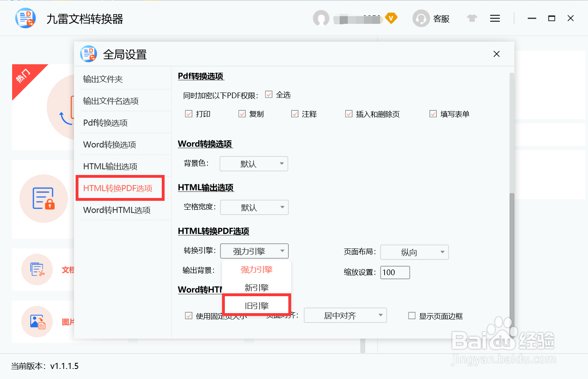Uncheck the 填写表单 permission checkbox
588x379 pixels.
(433, 114)
